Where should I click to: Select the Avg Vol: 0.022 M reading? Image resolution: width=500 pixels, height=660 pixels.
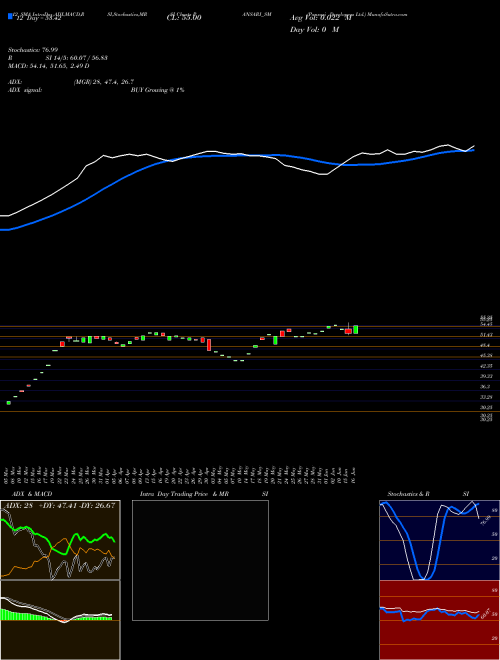[321, 18]
